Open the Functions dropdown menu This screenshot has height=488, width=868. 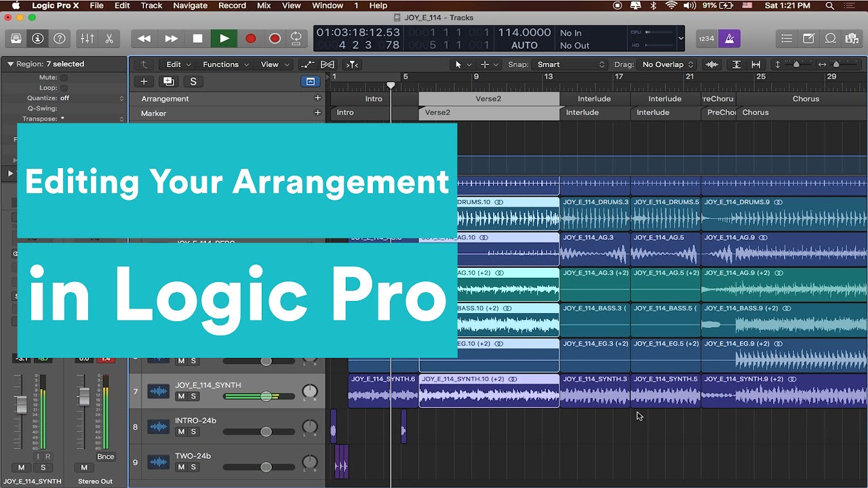[226, 64]
